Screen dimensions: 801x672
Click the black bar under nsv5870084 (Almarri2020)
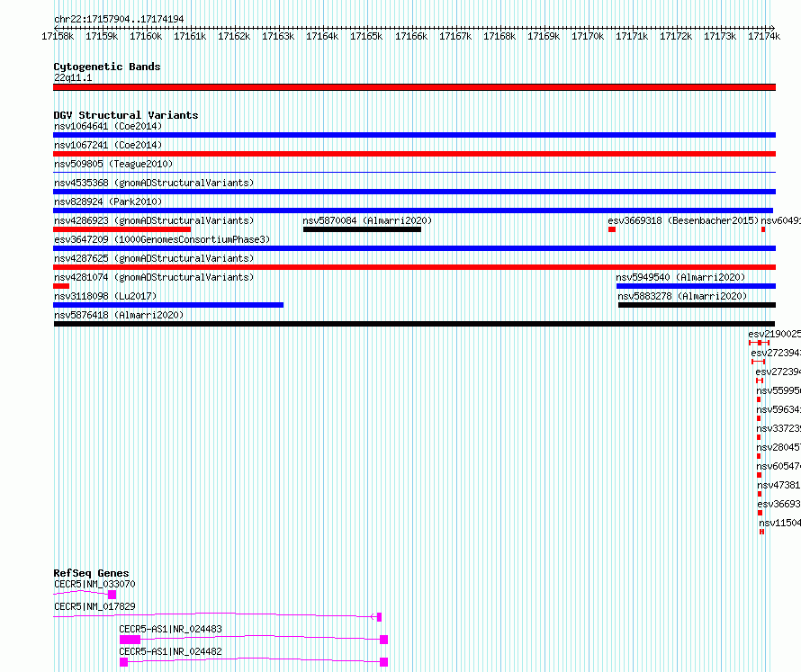(362, 229)
